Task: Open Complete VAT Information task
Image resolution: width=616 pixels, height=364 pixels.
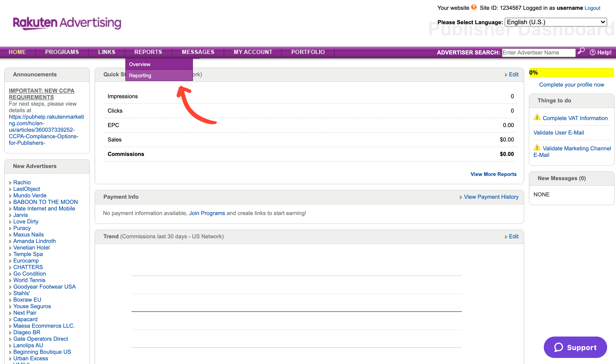Action: (x=575, y=118)
